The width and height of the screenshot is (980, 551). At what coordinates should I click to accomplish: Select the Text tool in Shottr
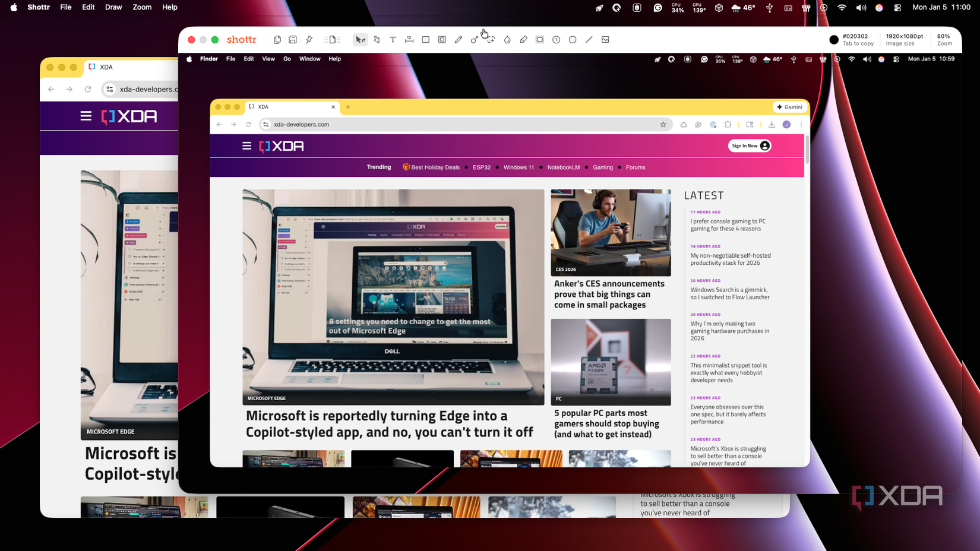(393, 40)
